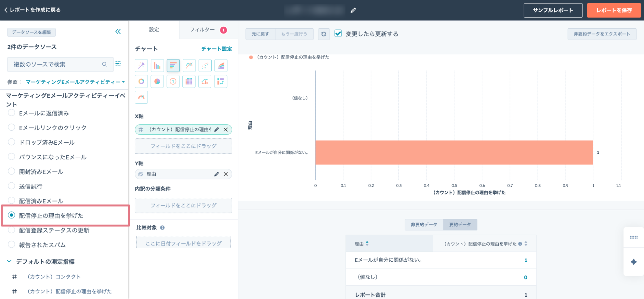Open the AI sparkle assistant icon
The width and height of the screenshot is (644, 299).
click(634, 262)
